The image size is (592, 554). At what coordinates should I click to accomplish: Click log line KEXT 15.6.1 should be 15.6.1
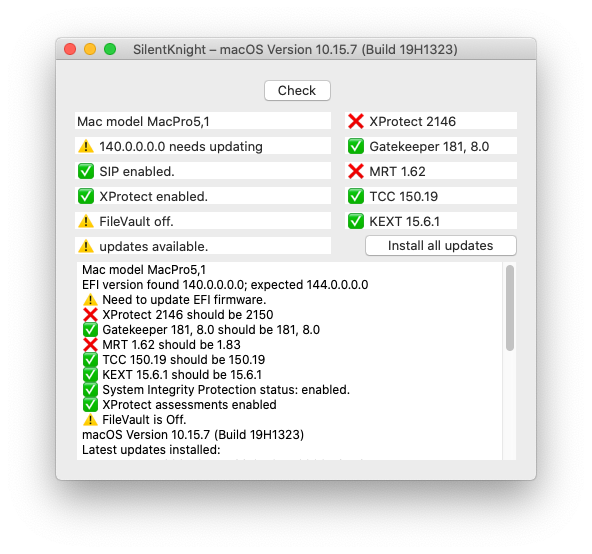[182, 375]
